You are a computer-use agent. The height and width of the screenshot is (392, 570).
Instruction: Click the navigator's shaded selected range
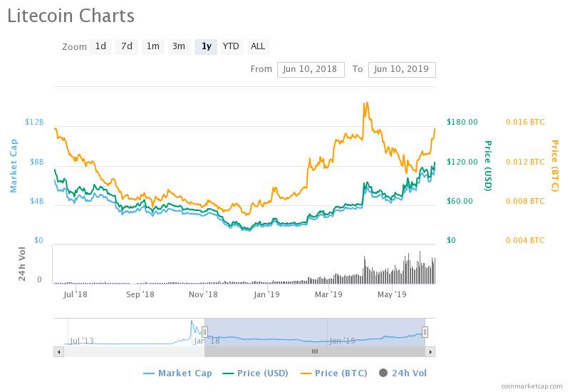tap(315, 332)
